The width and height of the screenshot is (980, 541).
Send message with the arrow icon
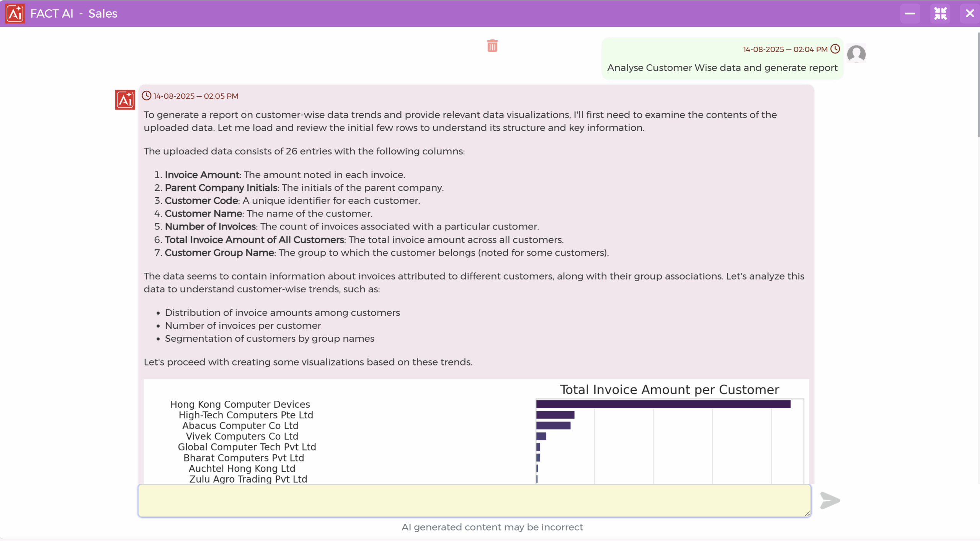click(830, 500)
